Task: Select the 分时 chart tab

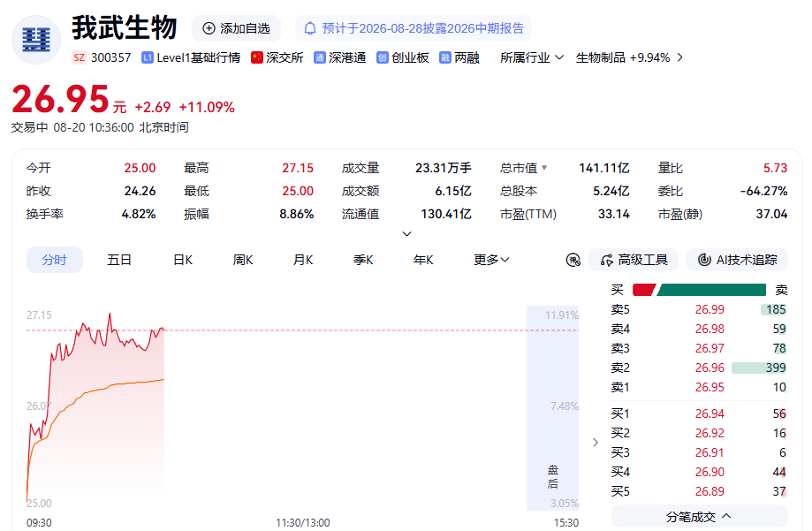Action: (55, 260)
